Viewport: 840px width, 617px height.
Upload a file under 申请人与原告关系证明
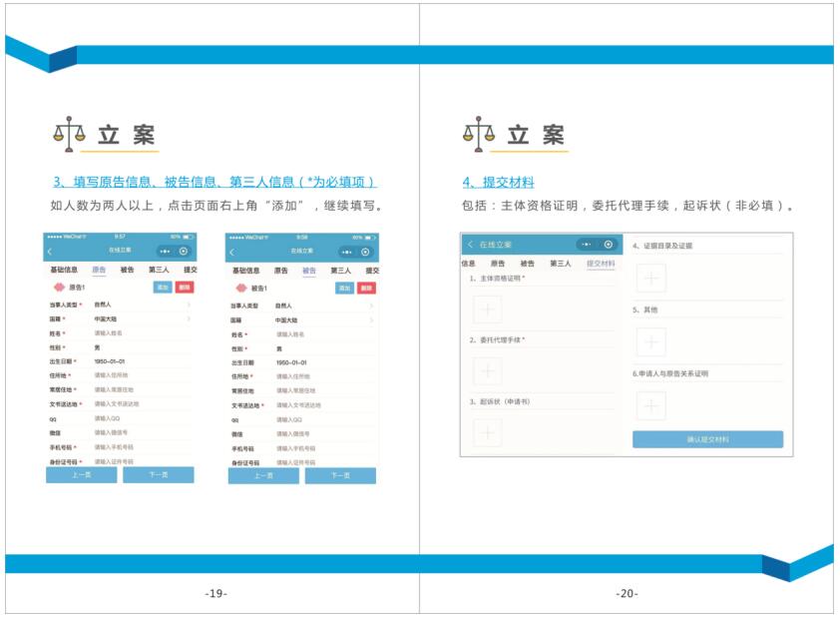point(650,405)
